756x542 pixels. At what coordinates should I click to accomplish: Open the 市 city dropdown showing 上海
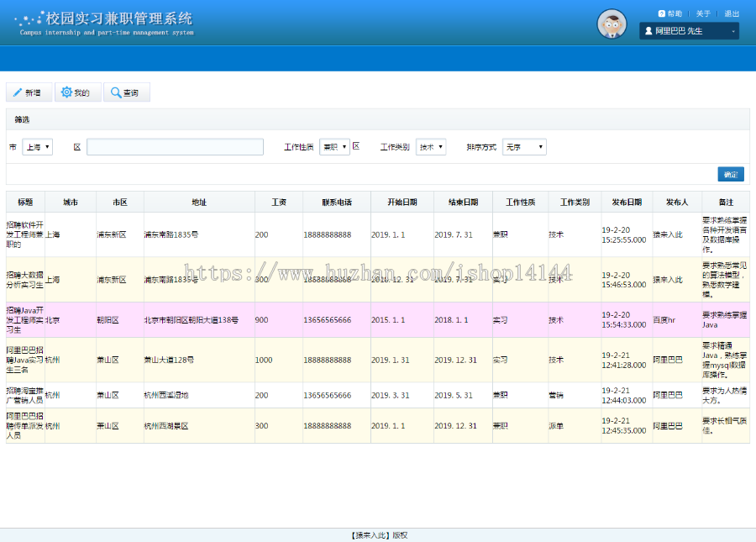point(35,146)
